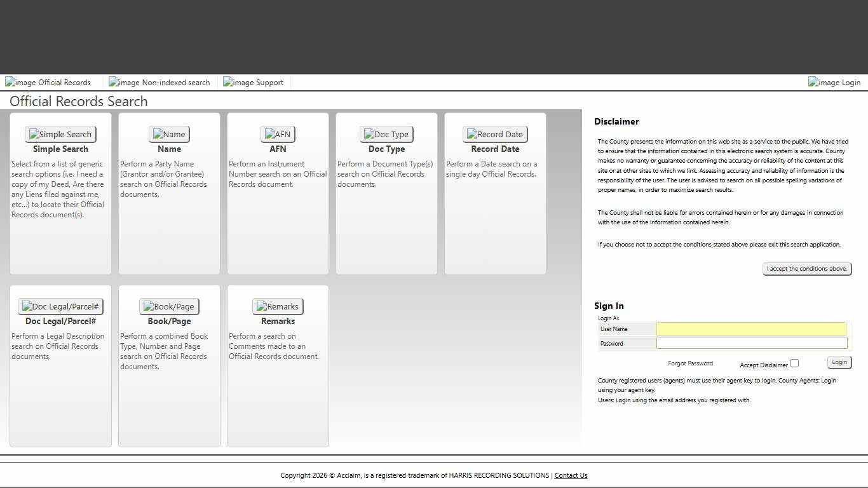Viewport: 868px width, 488px height.
Task: Choose the AFN instrument number search
Action: [x=278, y=134]
